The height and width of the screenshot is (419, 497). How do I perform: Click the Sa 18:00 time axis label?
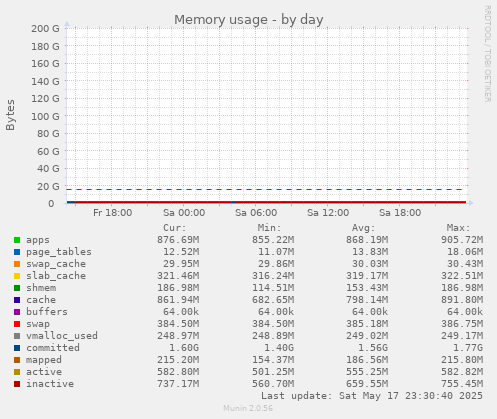coord(400,213)
